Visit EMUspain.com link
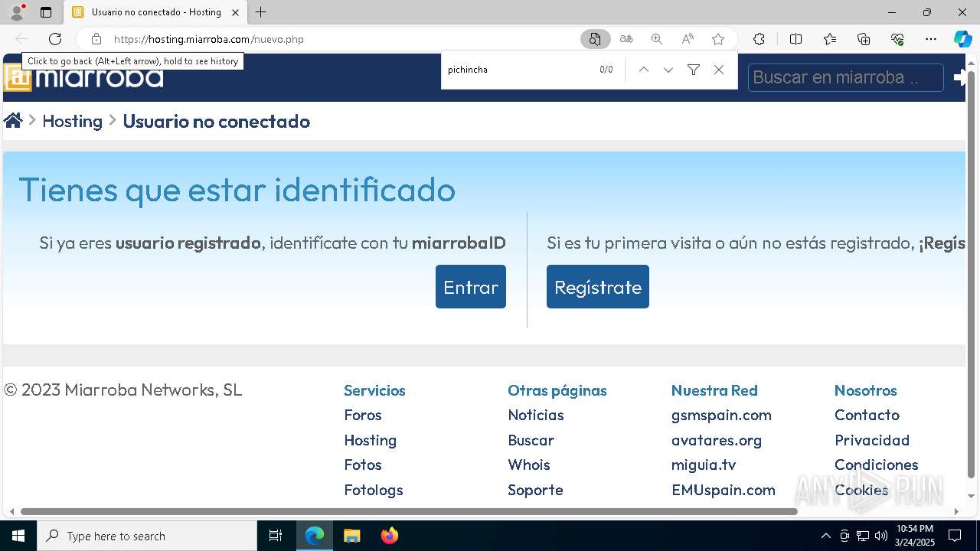 point(724,490)
